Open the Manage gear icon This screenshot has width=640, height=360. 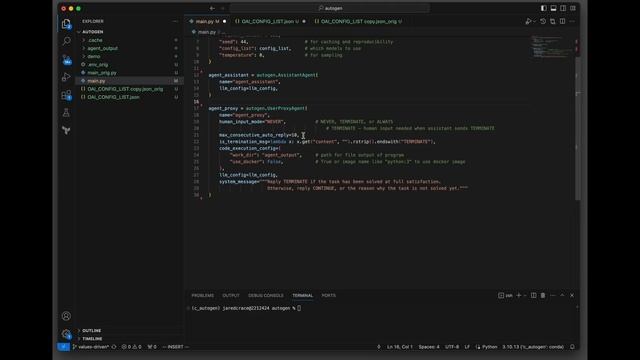click(x=66, y=334)
